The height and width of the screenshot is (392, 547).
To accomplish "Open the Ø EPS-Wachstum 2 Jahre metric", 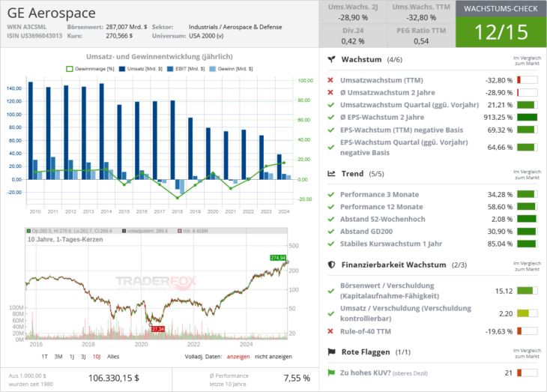I will pos(382,117).
